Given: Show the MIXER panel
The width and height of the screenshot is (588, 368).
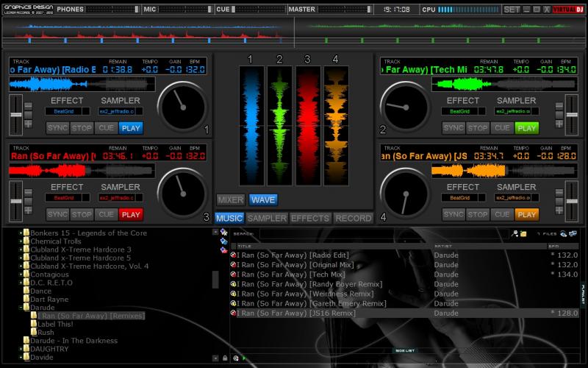Looking at the screenshot, I should [x=231, y=199].
